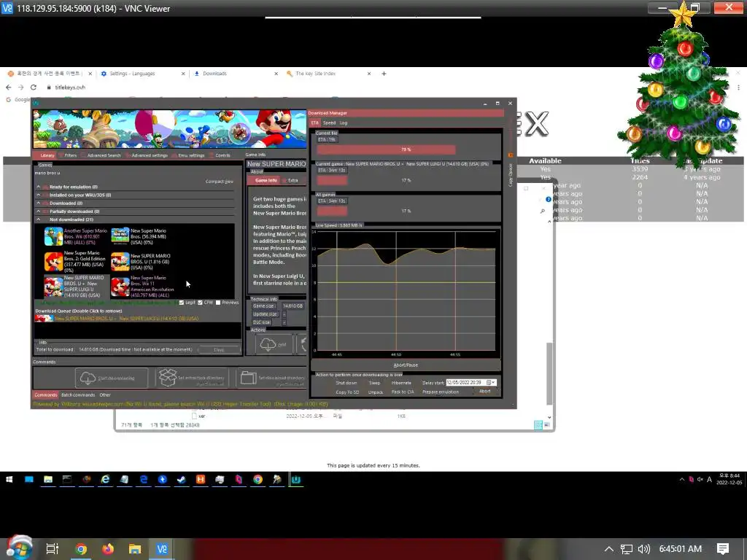Enable the Unpack option

pyautogui.click(x=376, y=392)
